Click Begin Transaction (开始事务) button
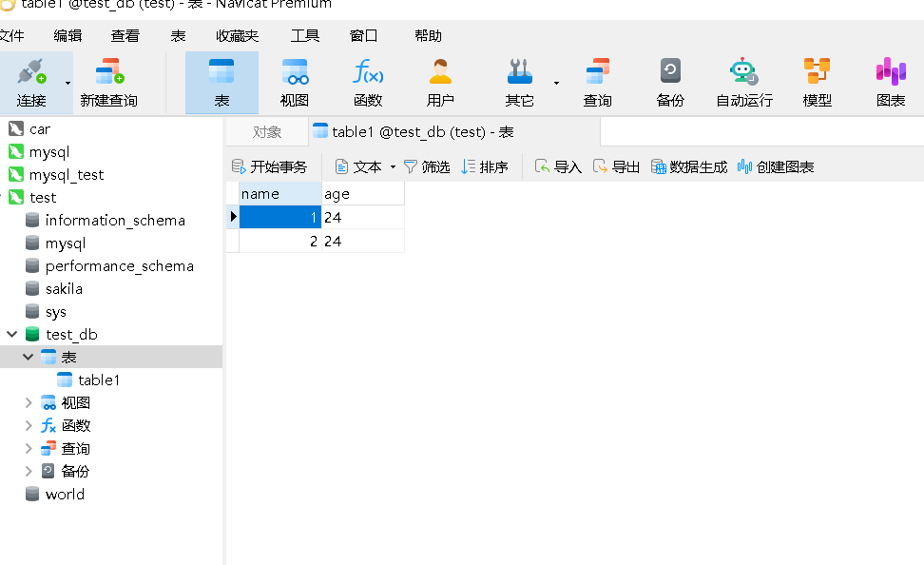Image resolution: width=924 pixels, height=565 pixels. click(269, 166)
